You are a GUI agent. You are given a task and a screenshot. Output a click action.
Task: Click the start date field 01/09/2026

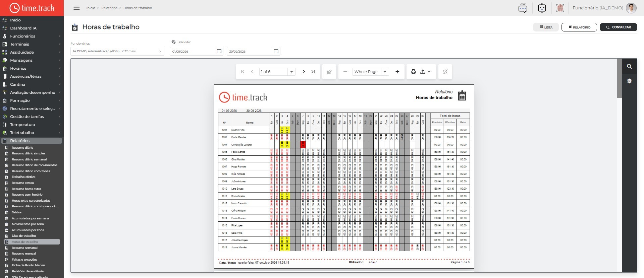[x=192, y=51]
